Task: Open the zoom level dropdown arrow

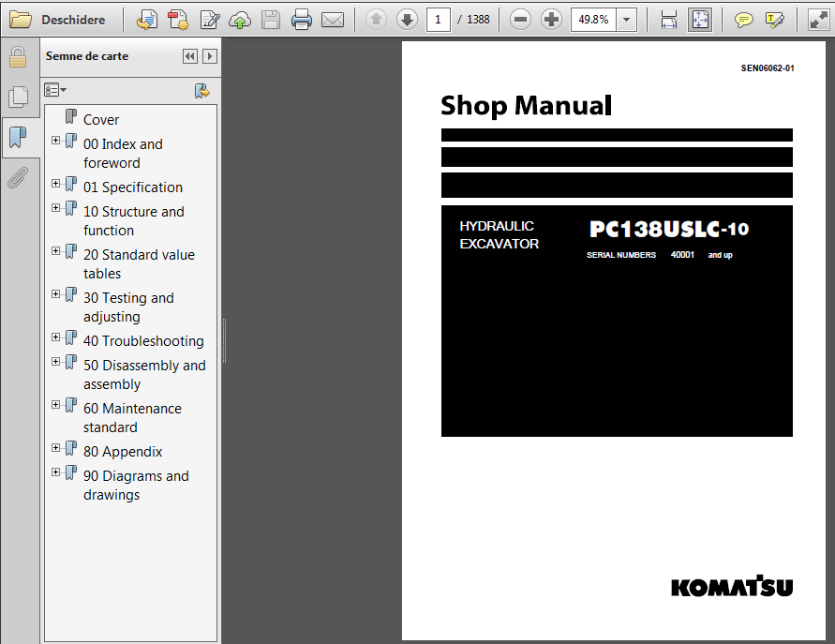Action: pos(627,20)
